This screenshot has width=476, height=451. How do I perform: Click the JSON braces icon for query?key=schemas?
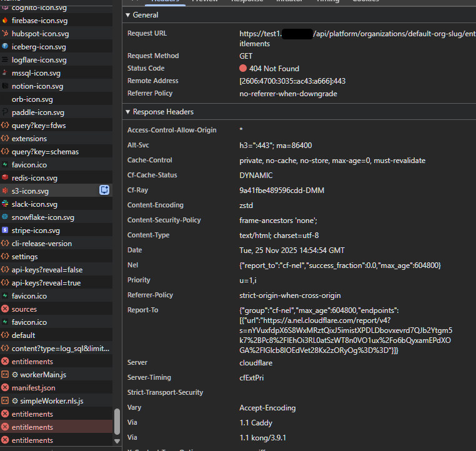pos(5,151)
